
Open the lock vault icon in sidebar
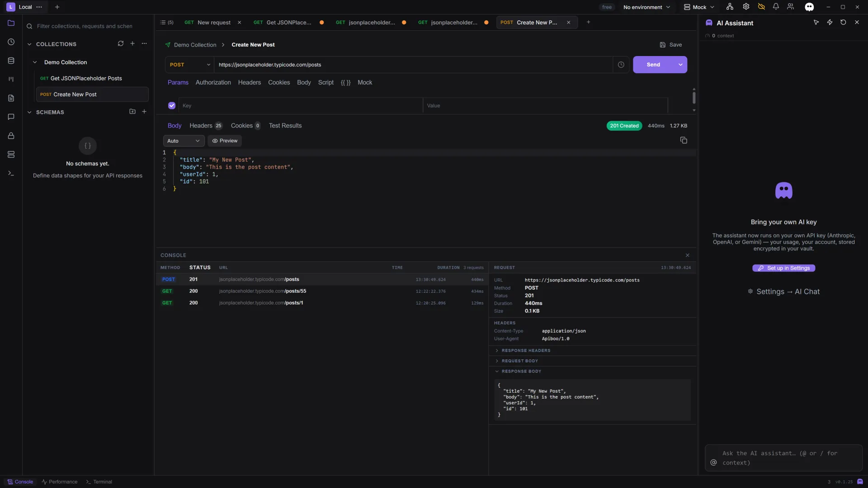pos(11,136)
